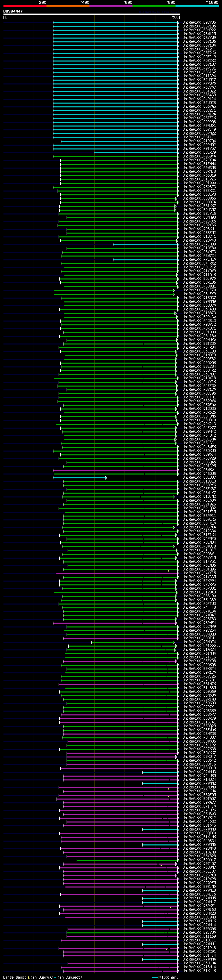Click the cyan alignment bar for UniRef100_B9SYQ5
The height and width of the screenshot is (980, 222).
(x=116, y=23)
